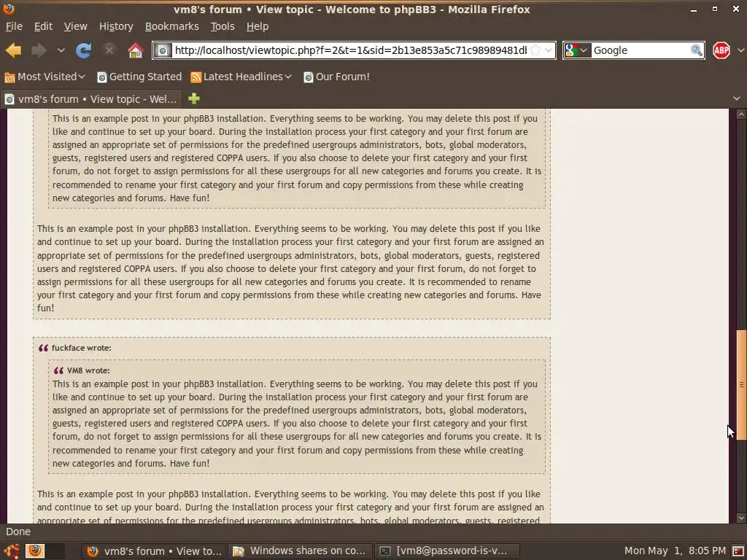Open the View menu
The image size is (747, 560).
(x=75, y=26)
